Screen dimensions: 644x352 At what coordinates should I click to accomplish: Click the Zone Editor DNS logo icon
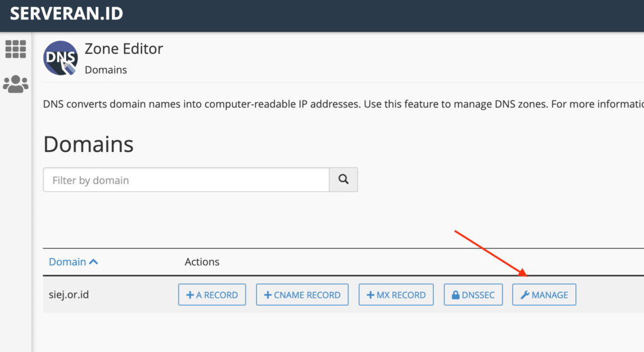tap(60, 58)
